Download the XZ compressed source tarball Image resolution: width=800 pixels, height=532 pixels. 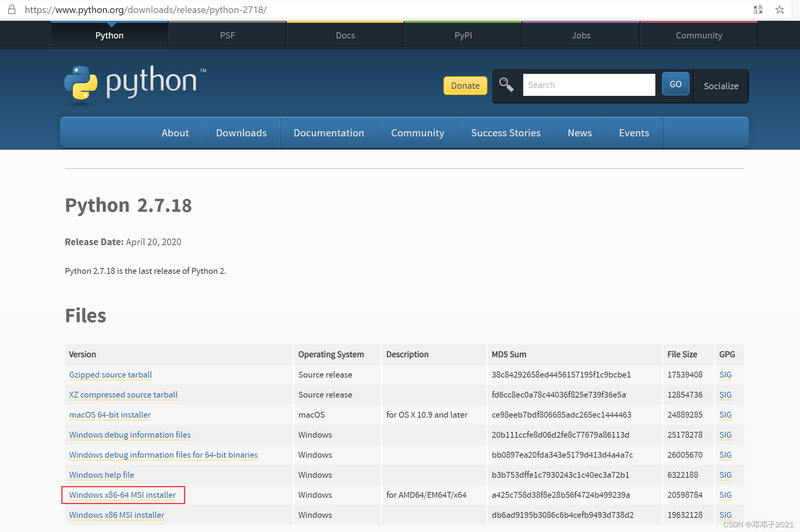pyautogui.click(x=123, y=395)
